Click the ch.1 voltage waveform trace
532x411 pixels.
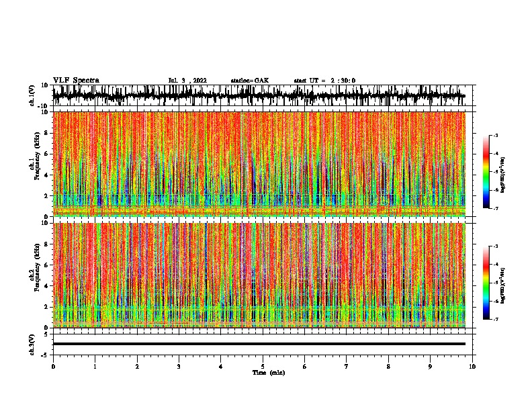pyautogui.click(x=259, y=95)
